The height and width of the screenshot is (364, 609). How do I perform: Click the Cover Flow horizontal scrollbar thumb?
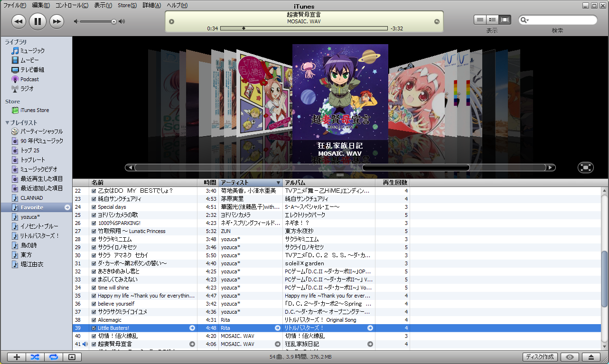(416, 167)
